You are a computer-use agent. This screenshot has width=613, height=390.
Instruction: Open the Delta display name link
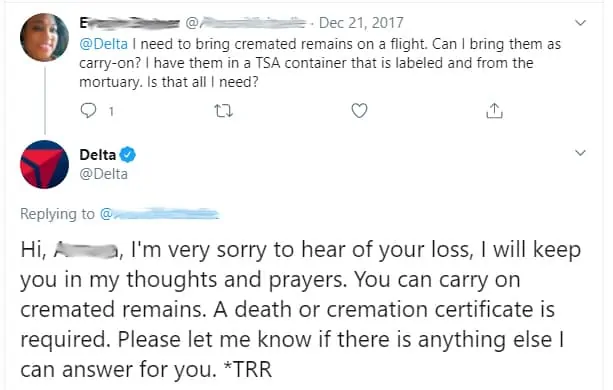click(98, 155)
